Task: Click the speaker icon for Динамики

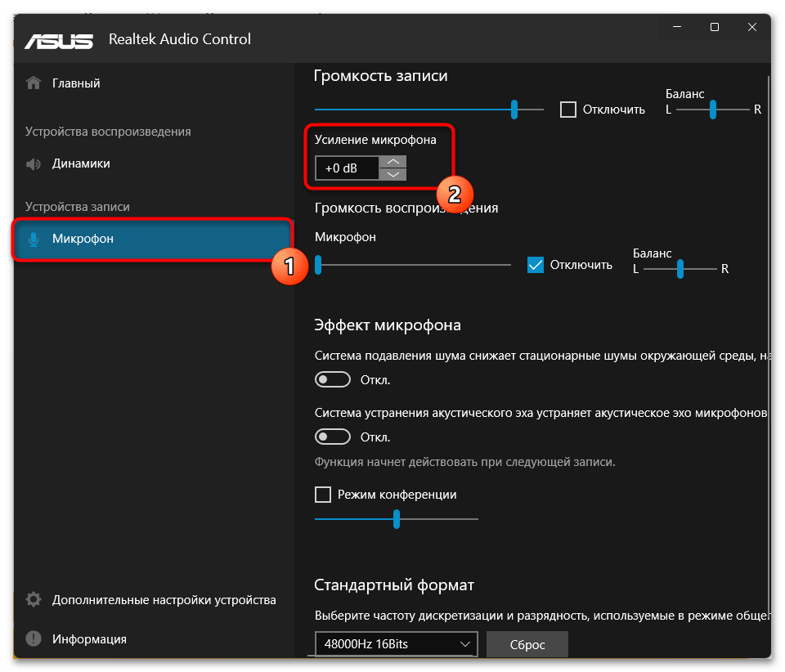Action: tap(34, 164)
